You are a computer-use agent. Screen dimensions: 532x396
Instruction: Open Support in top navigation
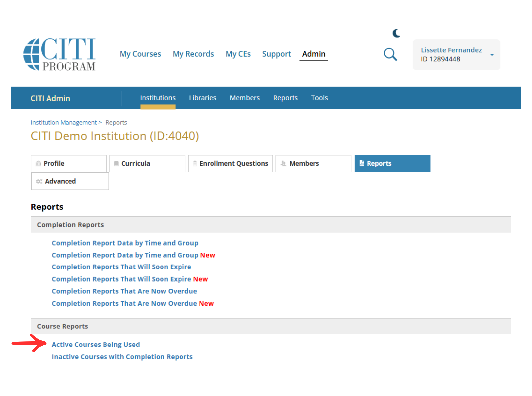(x=276, y=54)
